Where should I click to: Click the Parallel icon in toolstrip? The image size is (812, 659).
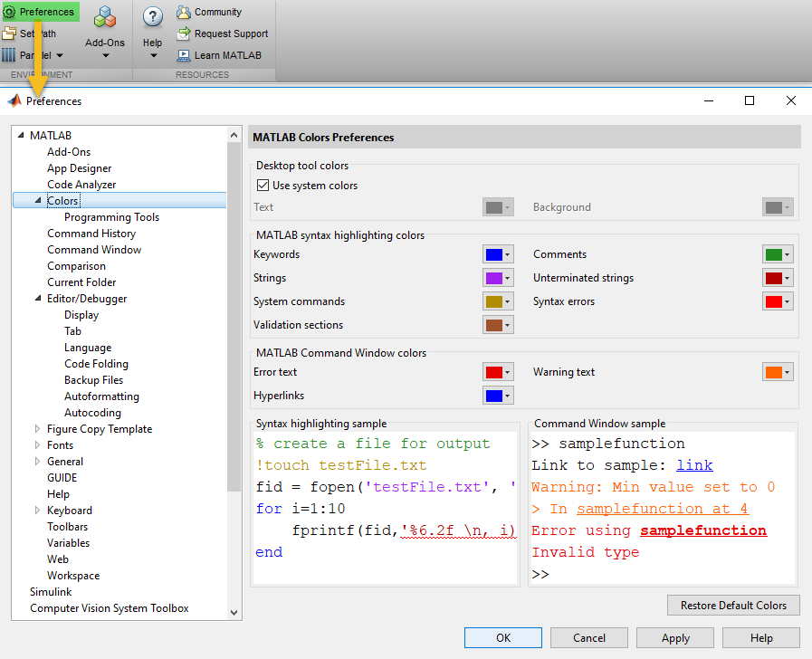click(x=9, y=55)
